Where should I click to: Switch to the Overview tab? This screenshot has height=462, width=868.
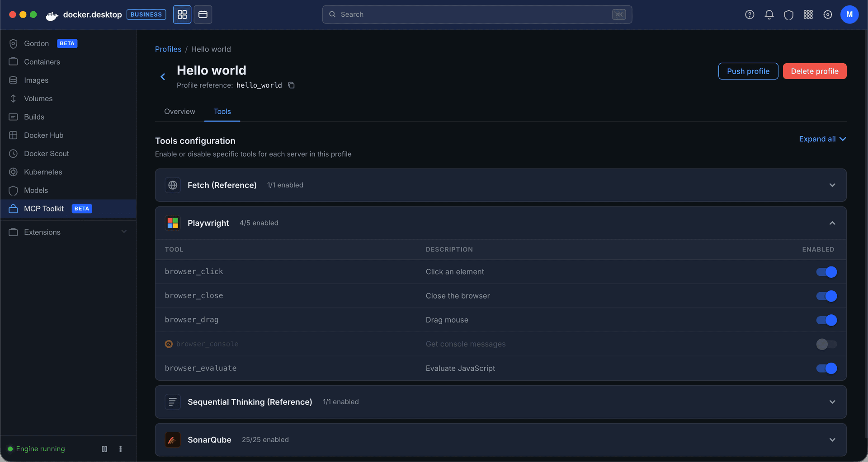(179, 112)
